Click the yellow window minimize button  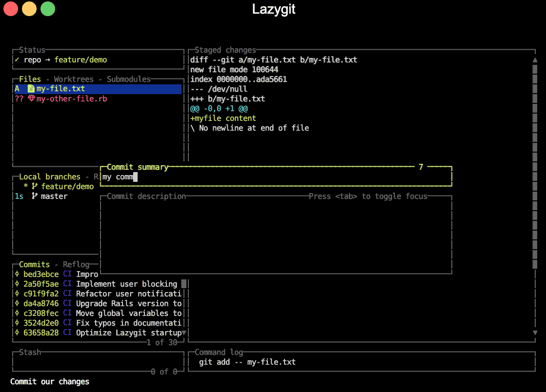point(29,9)
